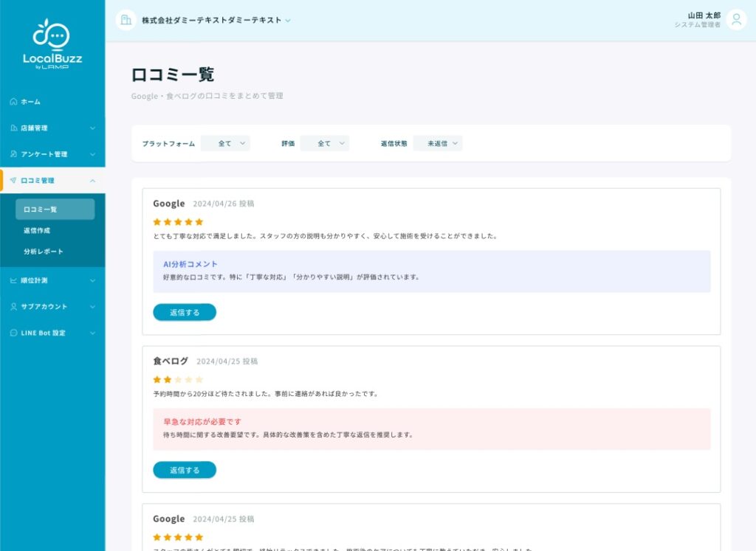Select 順位計測 in sidebar
Viewport: 756px width, 551px height.
pos(52,280)
